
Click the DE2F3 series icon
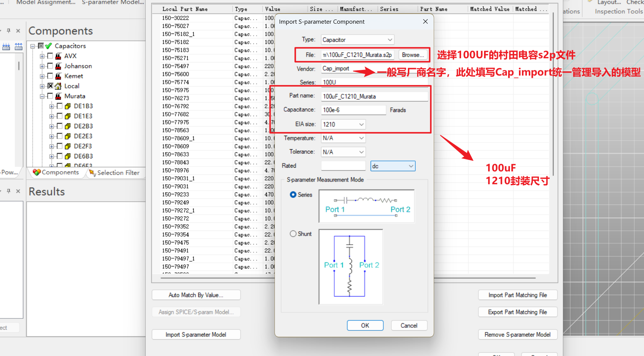(68, 146)
